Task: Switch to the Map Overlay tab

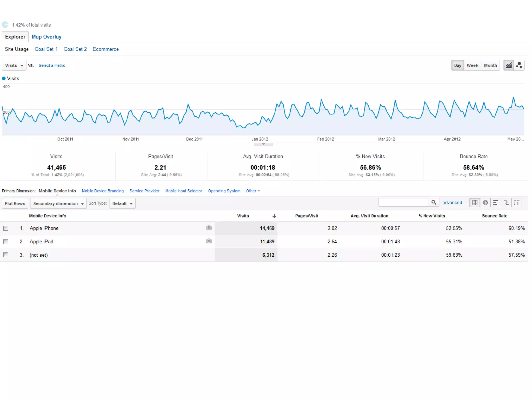Action: coord(46,37)
